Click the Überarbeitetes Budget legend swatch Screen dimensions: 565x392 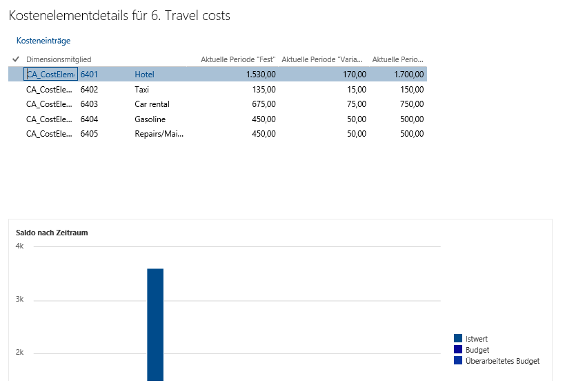point(458,361)
